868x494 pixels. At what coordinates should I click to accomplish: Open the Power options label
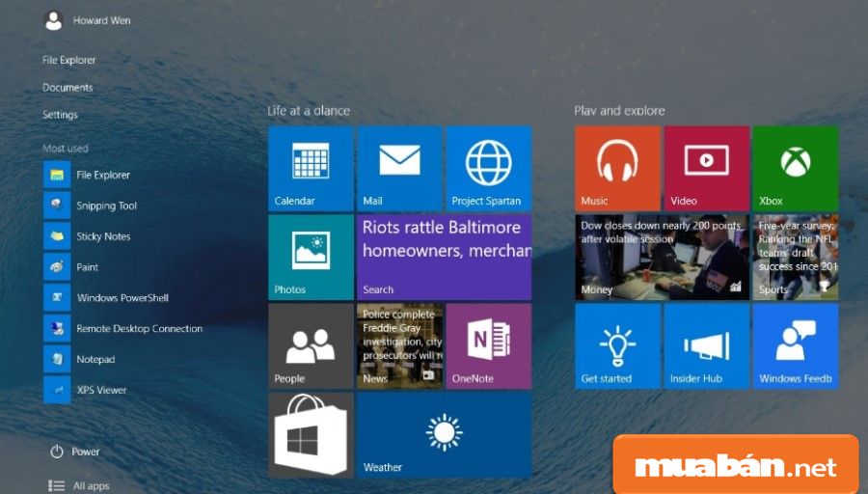(86, 452)
